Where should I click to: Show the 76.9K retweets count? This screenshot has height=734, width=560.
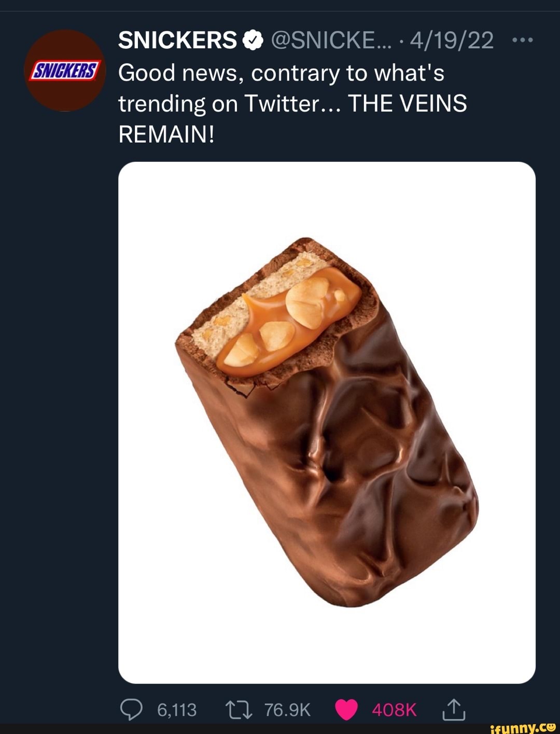click(x=287, y=710)
